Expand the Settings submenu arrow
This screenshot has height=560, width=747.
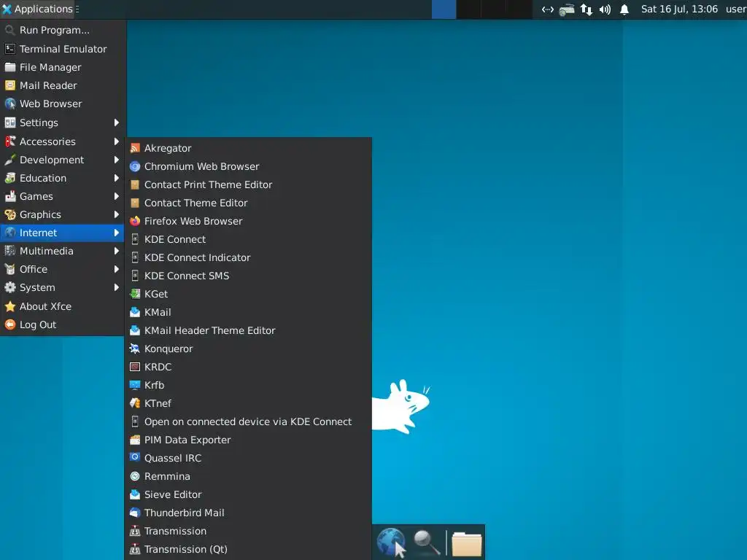pos(116,122)
